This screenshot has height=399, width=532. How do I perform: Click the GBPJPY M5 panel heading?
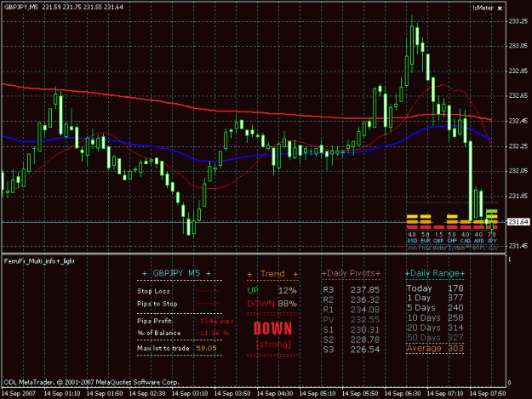tap(176, 273)
